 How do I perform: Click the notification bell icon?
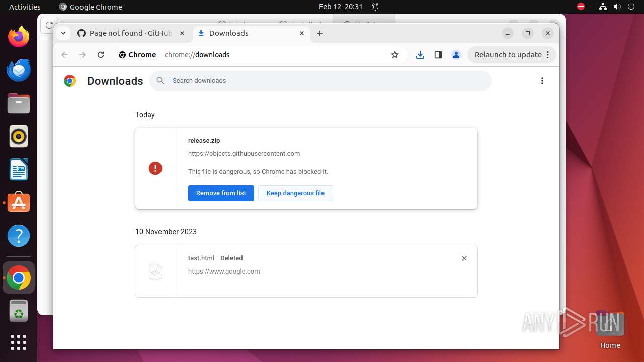(x=375, y=7)
